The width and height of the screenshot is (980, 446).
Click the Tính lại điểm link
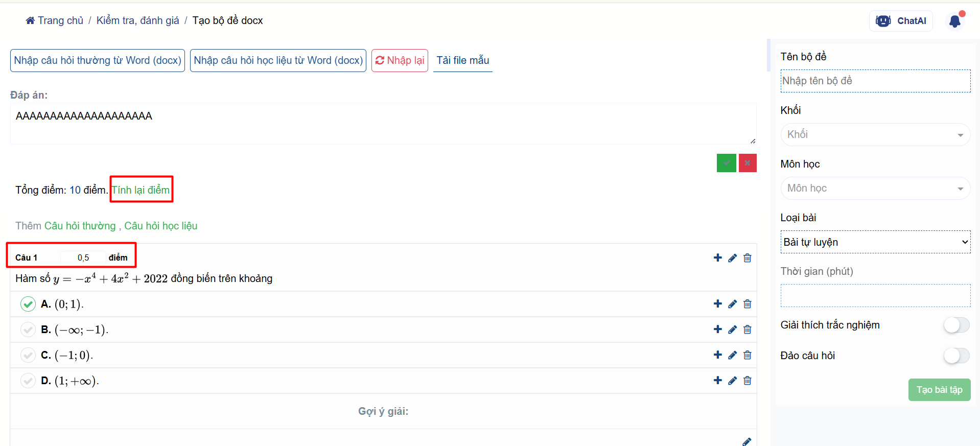tap(141, 190)
